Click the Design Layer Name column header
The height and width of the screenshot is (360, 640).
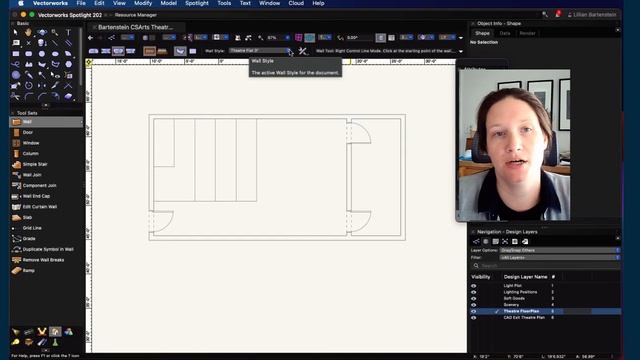(525, 277)
